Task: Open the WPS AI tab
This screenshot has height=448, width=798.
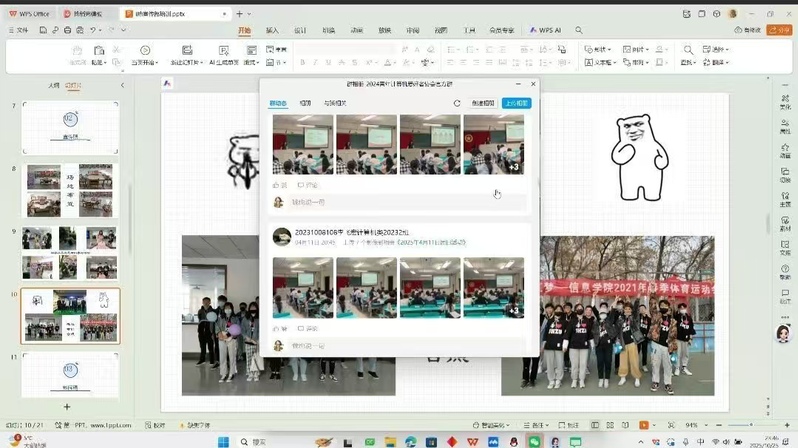Action: [x=546, y=31]
